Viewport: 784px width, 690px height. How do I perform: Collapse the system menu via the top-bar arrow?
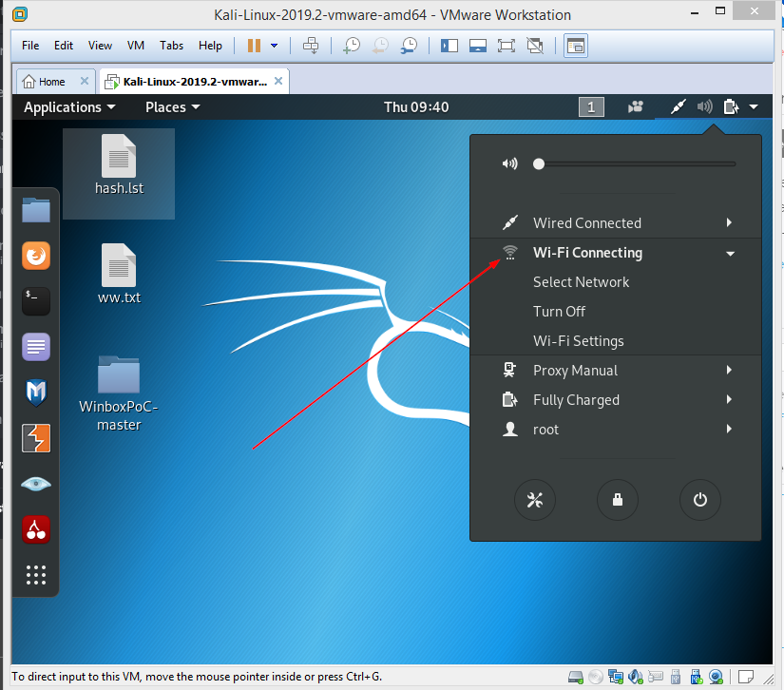(754, 106)
